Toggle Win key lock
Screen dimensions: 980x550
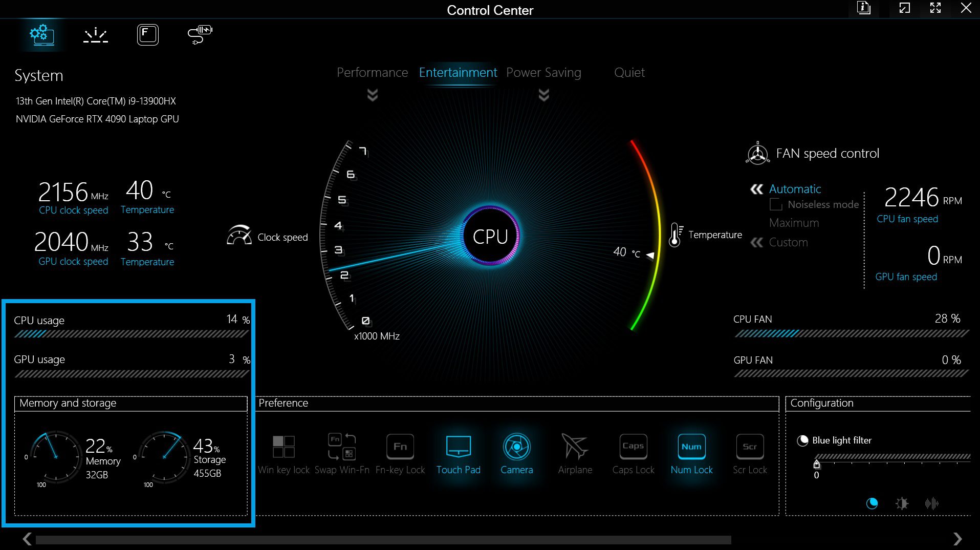[x=284, y=447]
